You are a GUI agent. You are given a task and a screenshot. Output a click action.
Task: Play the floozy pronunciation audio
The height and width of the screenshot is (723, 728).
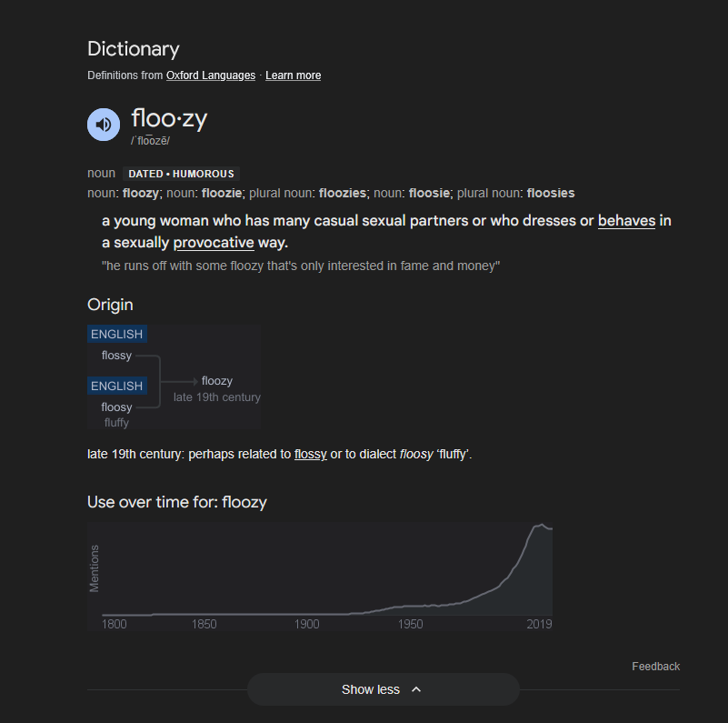104,125
